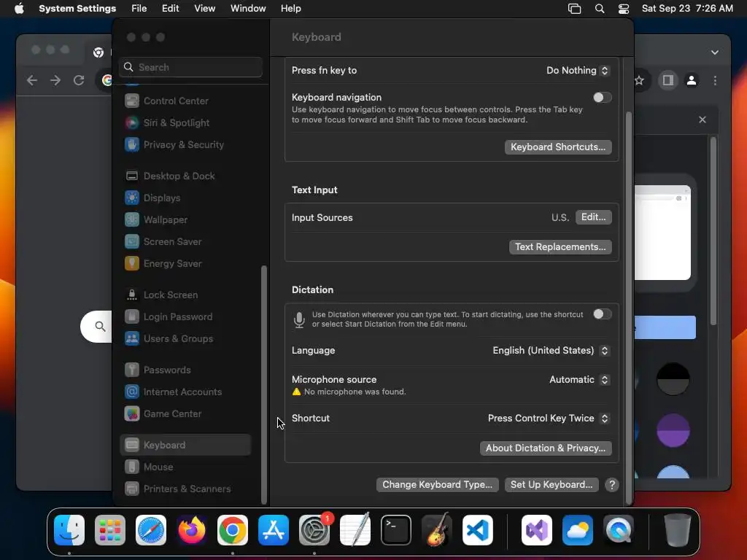Open TextEdit from the Dock

coord(355,530)
